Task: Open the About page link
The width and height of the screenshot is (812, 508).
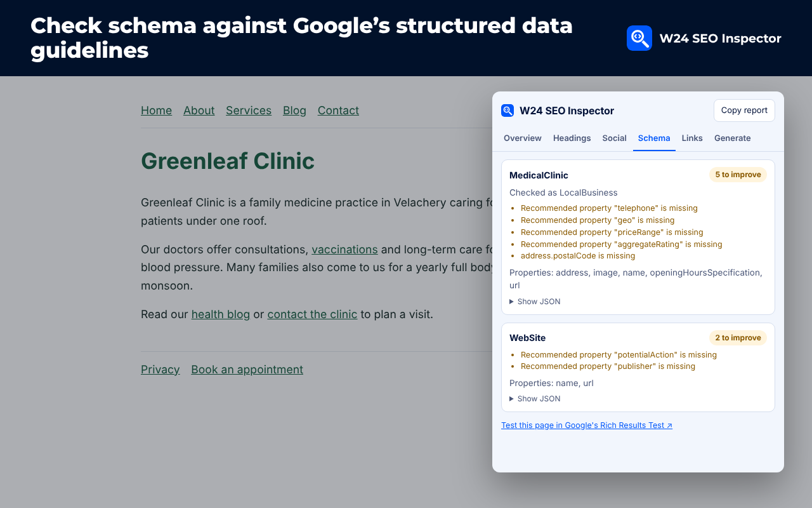Action: pyautogui.click(x=199, y=110)
